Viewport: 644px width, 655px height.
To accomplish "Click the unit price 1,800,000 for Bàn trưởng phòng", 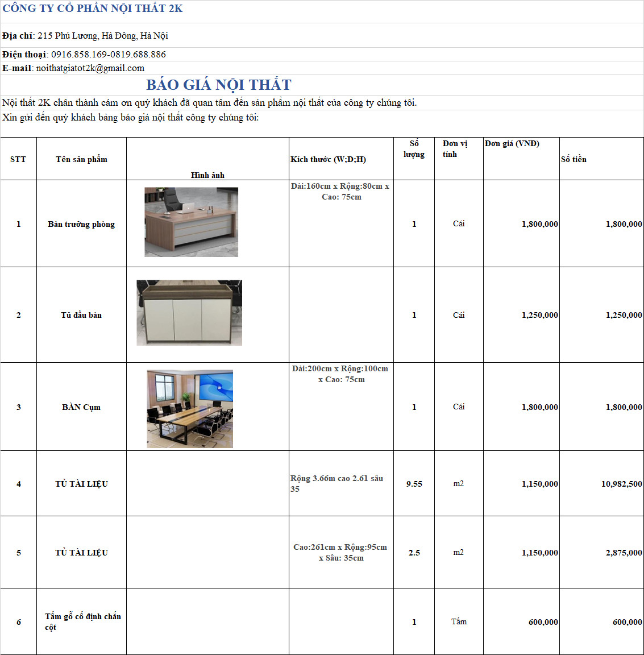I will [539, 224].
